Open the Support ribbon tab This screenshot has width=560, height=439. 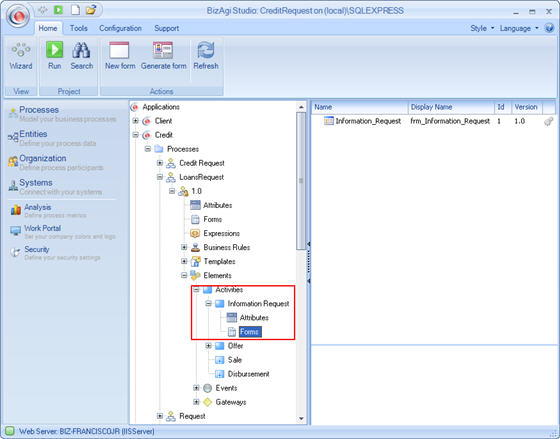[x=166, y=28]
